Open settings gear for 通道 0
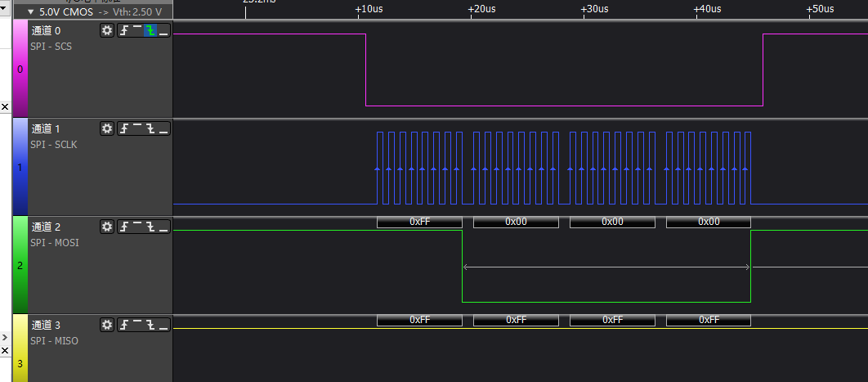Screen dimensions: 868x382 point(107,30)
